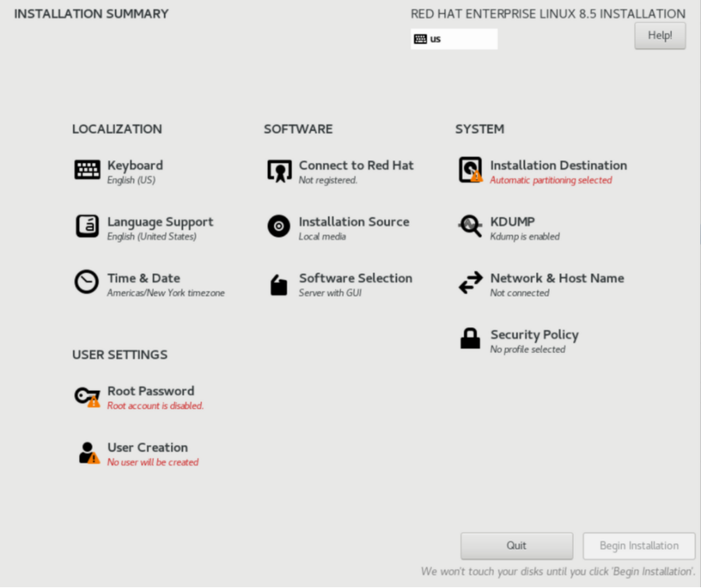Click the KDUMP magnifier icon
Image resolution: width=701 pixels, height=588 pixels.
[471, 227]
